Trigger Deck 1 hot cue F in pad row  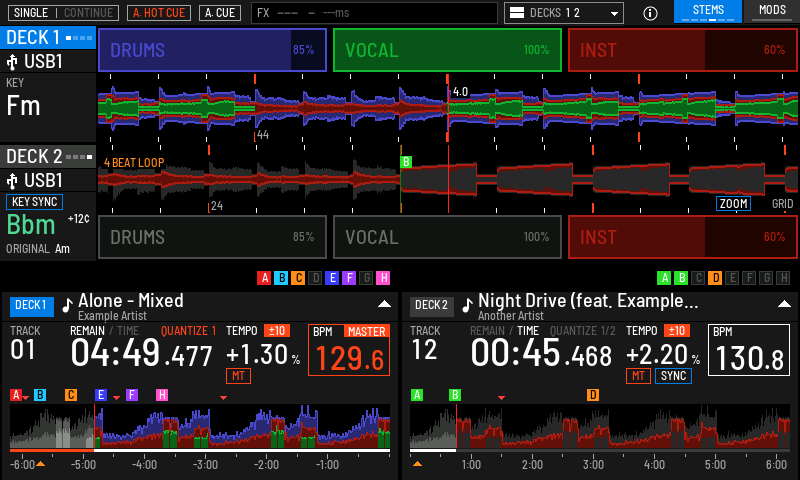(x=349, y=278)
